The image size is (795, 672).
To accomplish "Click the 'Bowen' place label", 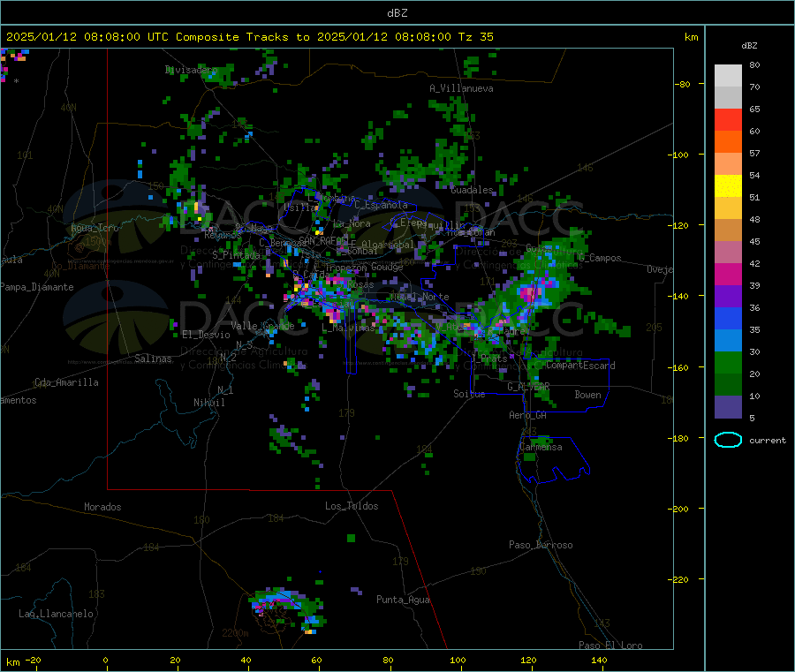I will click(587, 395).
